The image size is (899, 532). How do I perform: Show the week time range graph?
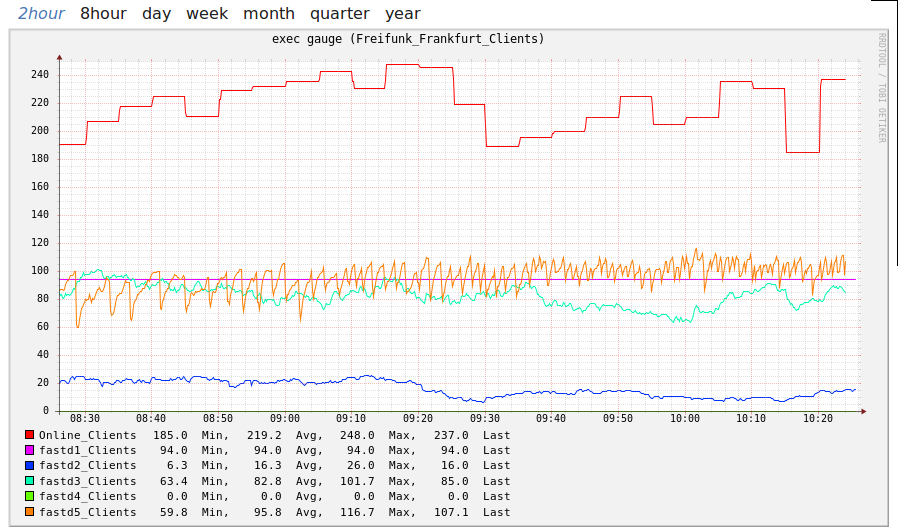tap(207, 14)
